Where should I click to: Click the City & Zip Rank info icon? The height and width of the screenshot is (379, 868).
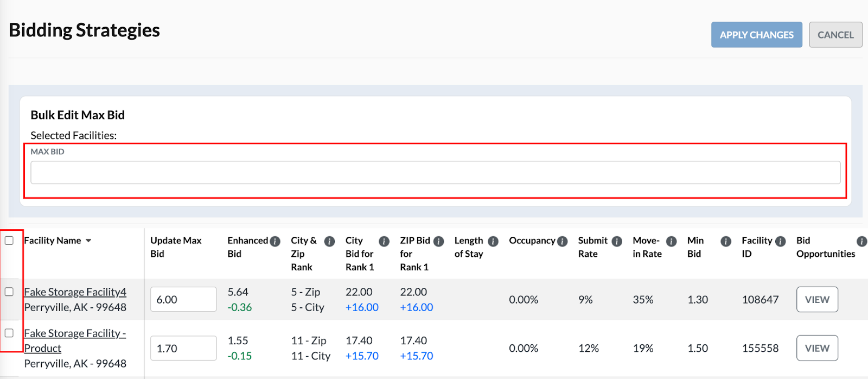(329, 241)
